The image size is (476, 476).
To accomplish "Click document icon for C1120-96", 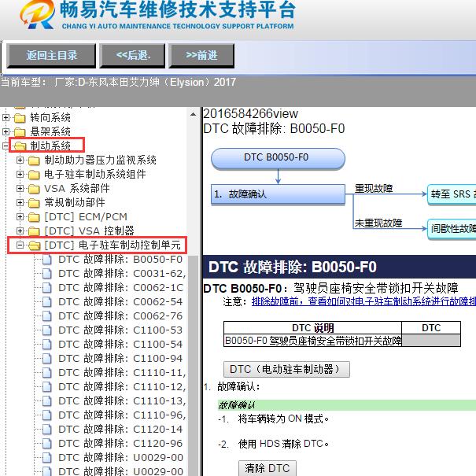I will (47, 444).
